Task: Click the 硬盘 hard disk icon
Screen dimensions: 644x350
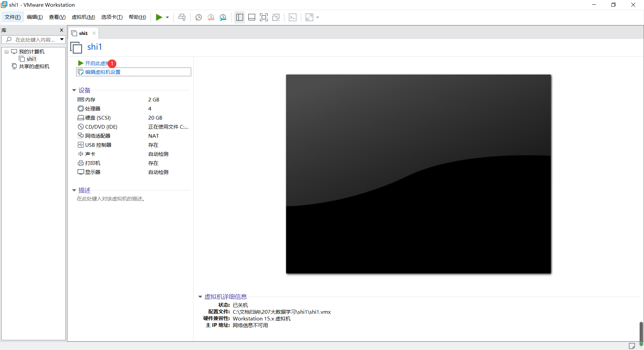Action: coord(81,118)
